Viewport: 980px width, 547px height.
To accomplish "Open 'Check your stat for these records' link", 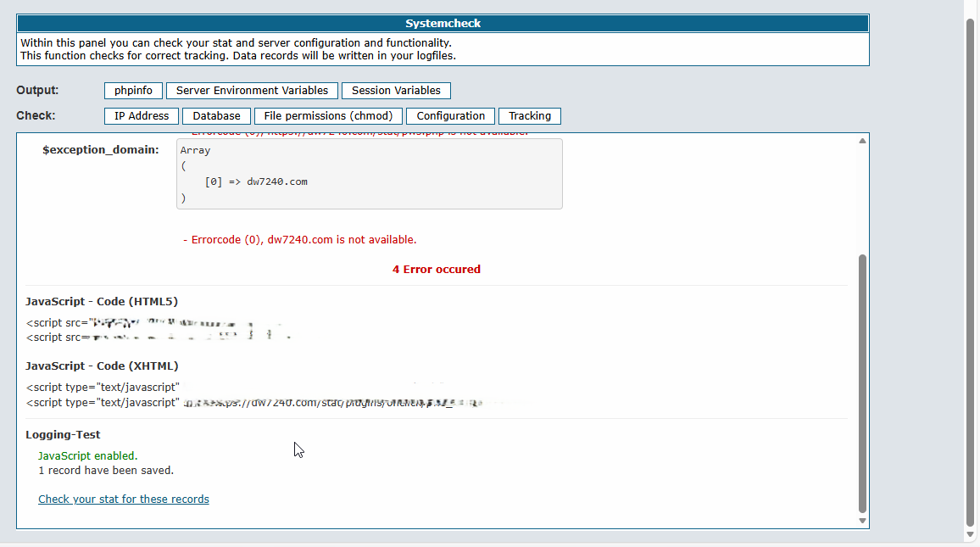I will 124,500.
